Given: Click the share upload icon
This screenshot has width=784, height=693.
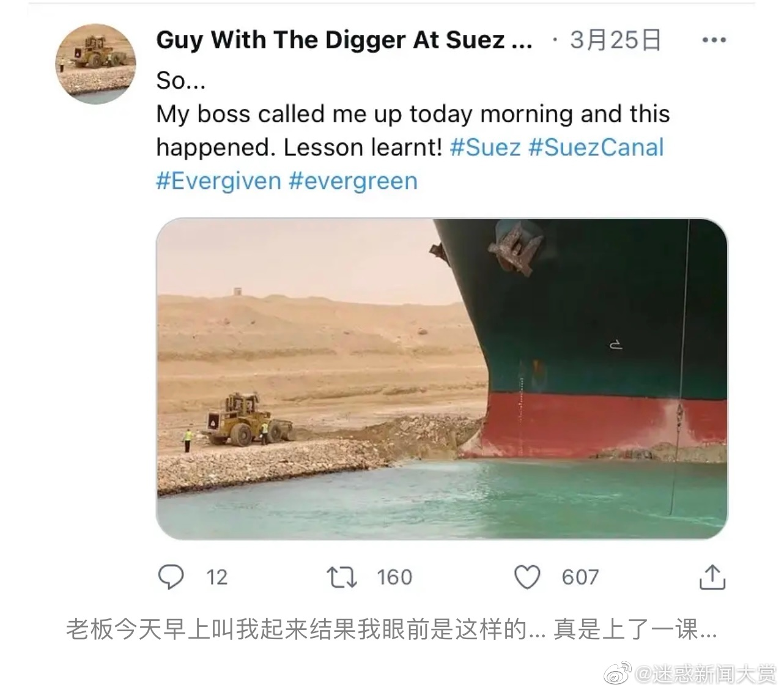Looking at the screenshot, I should 712,577.
